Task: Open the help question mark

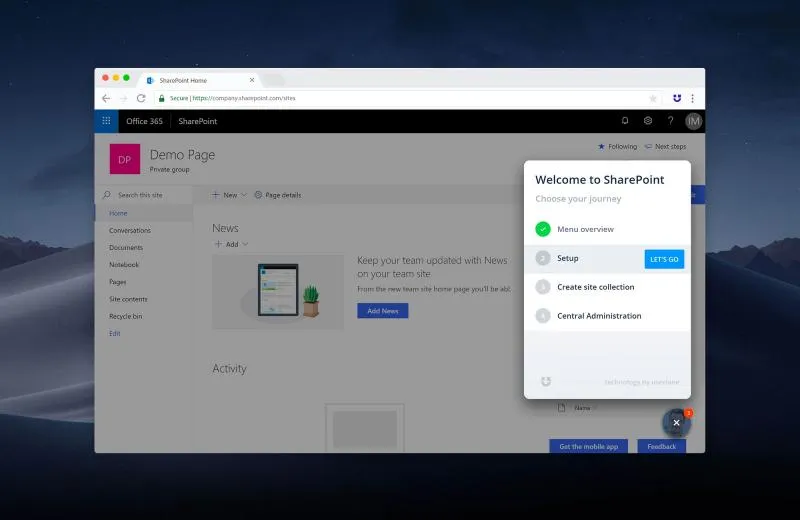Action: tap(670, 121)
